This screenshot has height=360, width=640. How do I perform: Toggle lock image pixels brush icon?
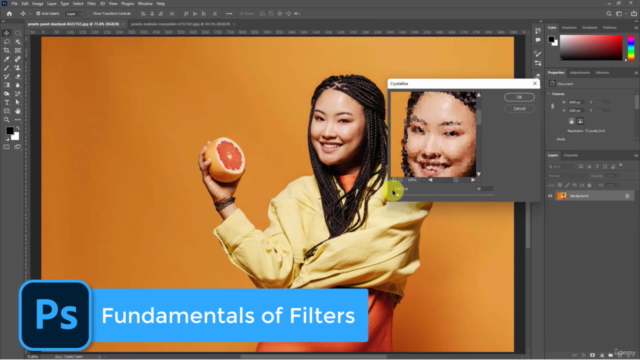567,185
